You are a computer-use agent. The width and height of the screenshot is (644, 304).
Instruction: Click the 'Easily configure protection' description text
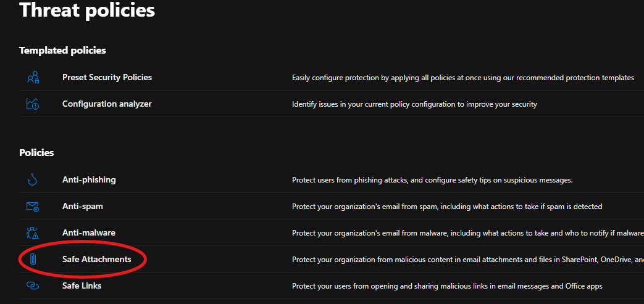[462, 78]
